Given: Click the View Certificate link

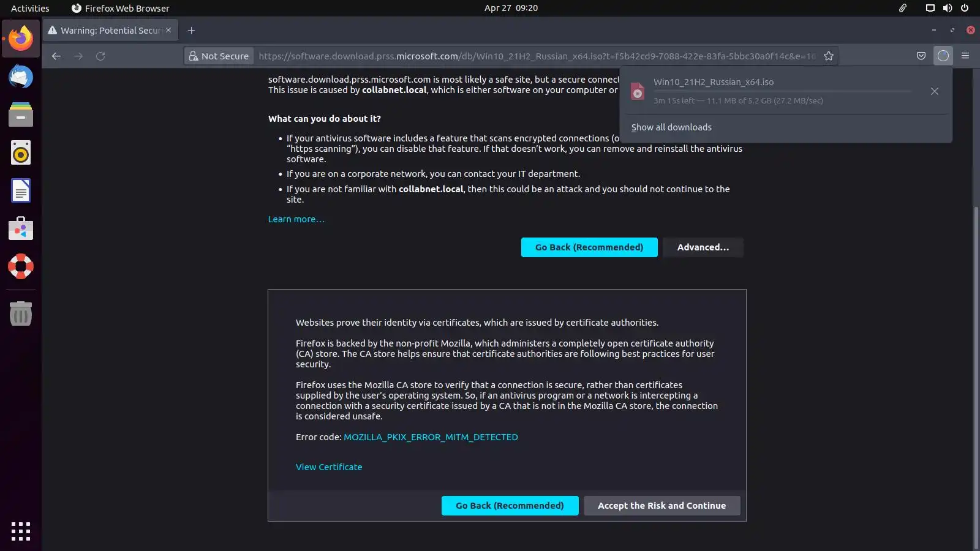Looking at the screenshot, I should pos(329,467).
